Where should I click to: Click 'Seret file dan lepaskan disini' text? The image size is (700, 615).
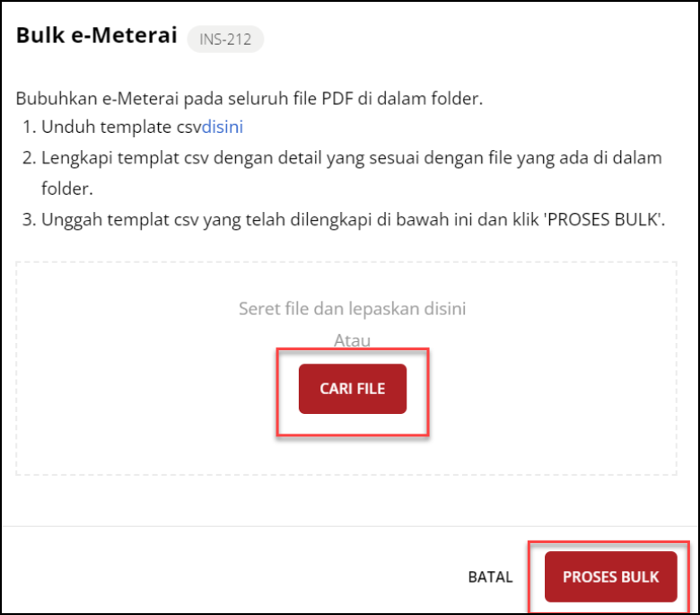(352, 309)
